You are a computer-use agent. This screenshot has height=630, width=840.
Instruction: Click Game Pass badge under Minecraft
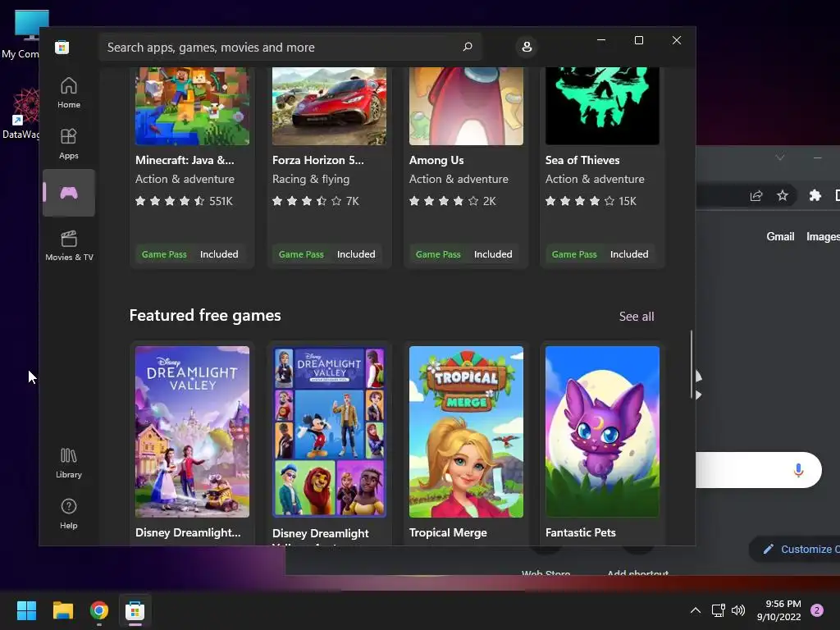click(x=164, y=254)
